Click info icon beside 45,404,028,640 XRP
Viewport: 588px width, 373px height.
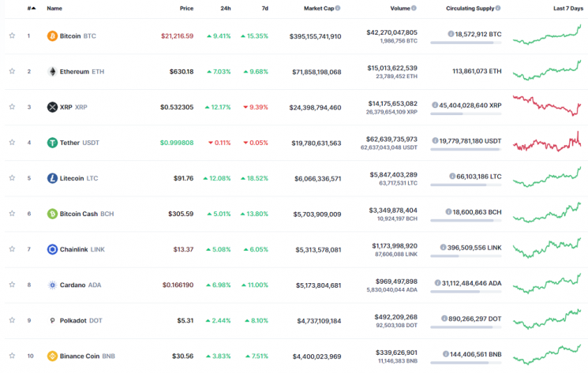point(435,105)
